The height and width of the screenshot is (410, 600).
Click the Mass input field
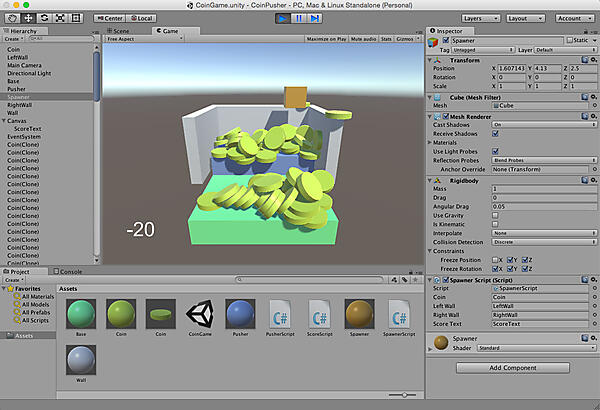coord(539,189)
